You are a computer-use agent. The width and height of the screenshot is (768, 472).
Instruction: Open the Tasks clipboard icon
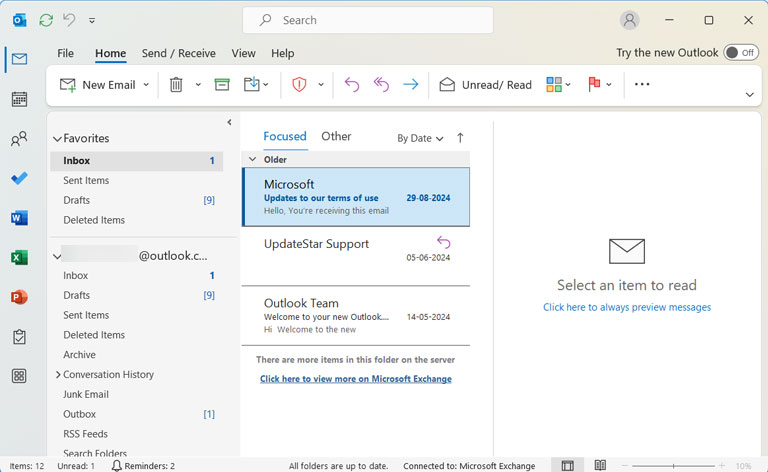pyautogui.click(x=19, y=337)
